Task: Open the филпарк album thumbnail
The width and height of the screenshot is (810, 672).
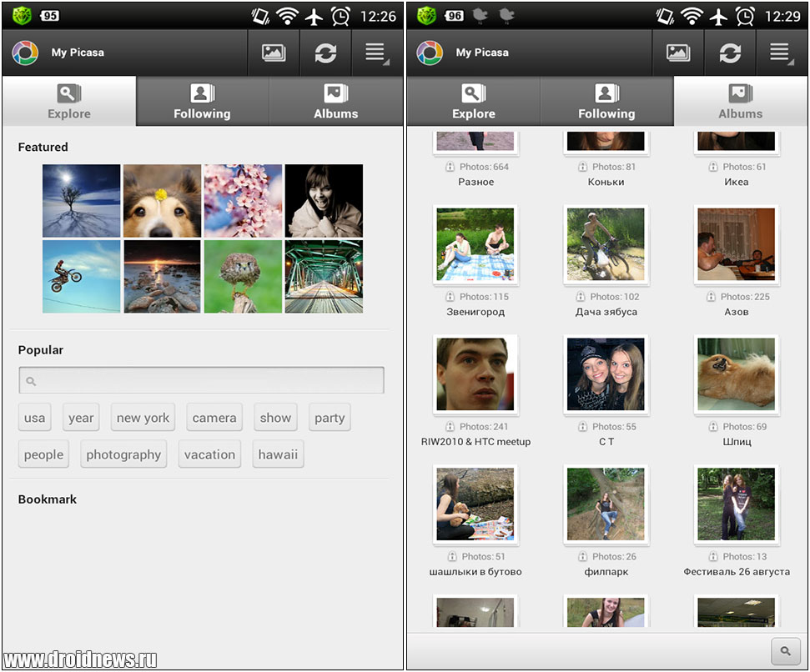Action: tap(606, 504)
